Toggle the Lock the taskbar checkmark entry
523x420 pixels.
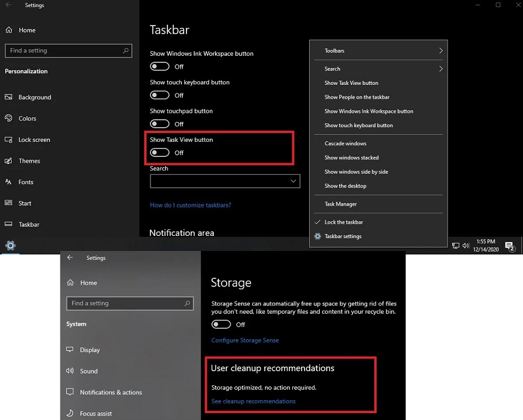coord(378,222)
